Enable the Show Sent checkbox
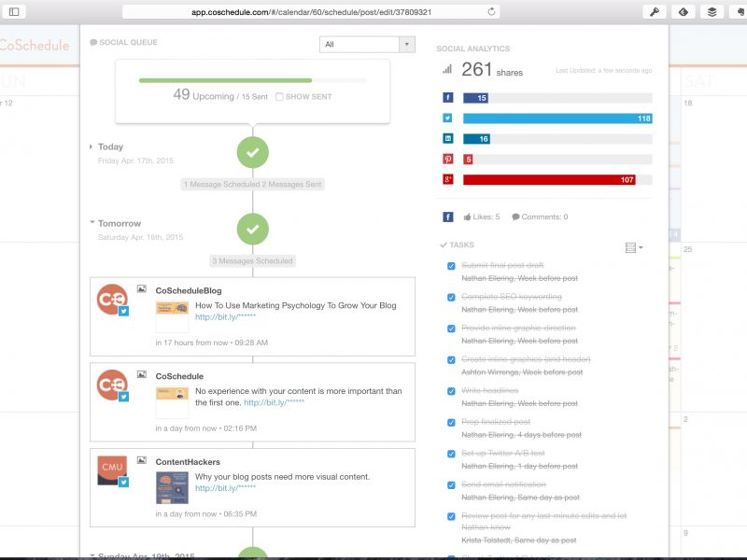The image size is (747, 560). [x=280, y=97]
